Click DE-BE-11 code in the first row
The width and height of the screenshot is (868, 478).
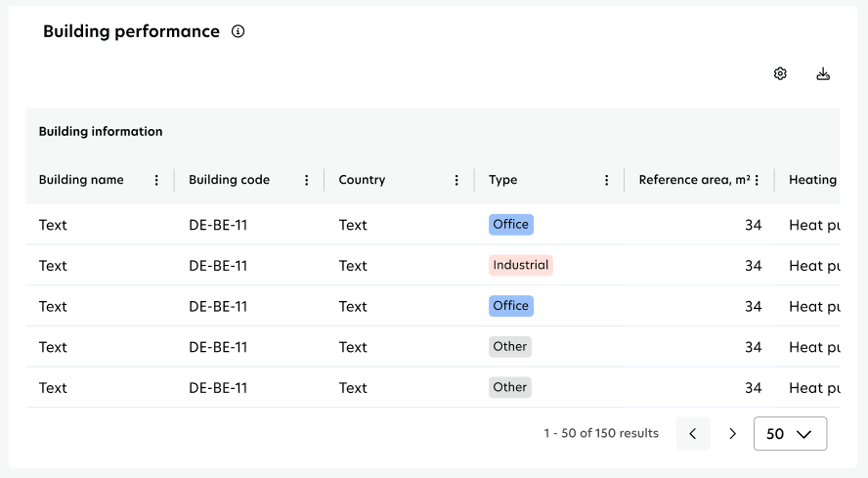coord(218,225)
